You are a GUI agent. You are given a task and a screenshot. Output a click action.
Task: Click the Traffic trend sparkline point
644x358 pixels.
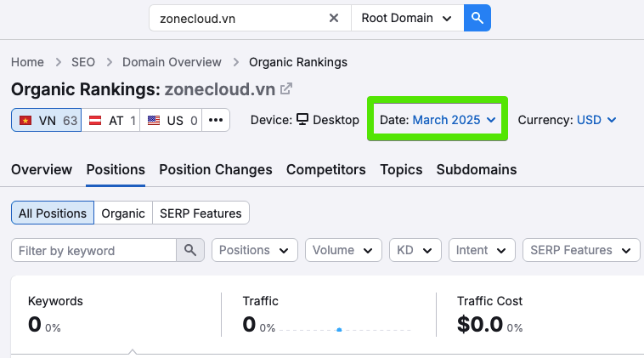(339, 330)
